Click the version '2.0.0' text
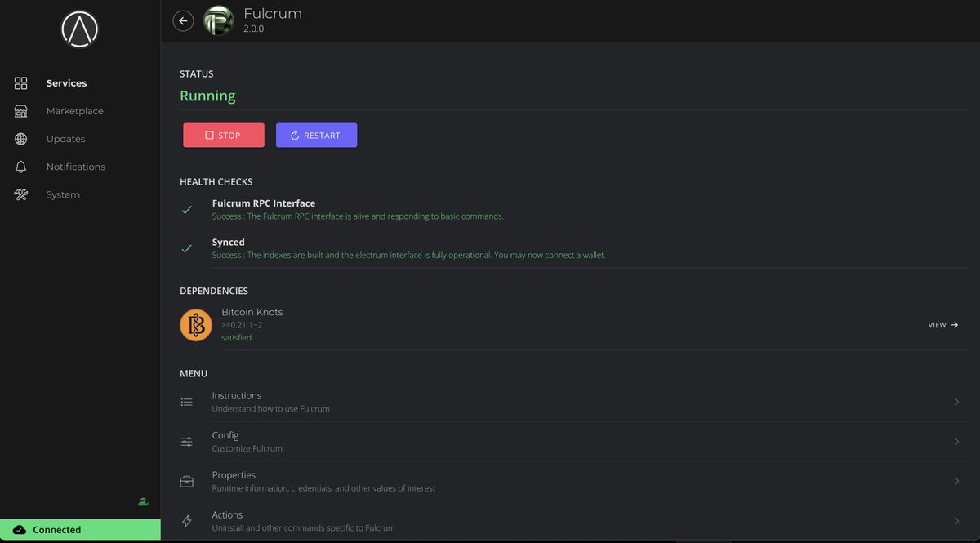Viewport: 980px width, 543px height. coord(254,29)
